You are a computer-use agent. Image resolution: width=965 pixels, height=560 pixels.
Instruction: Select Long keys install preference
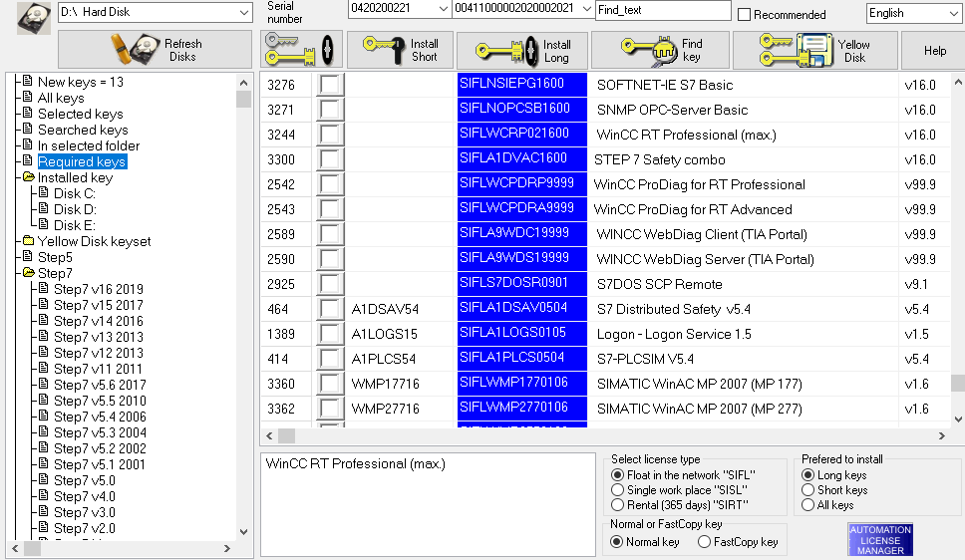808,475
